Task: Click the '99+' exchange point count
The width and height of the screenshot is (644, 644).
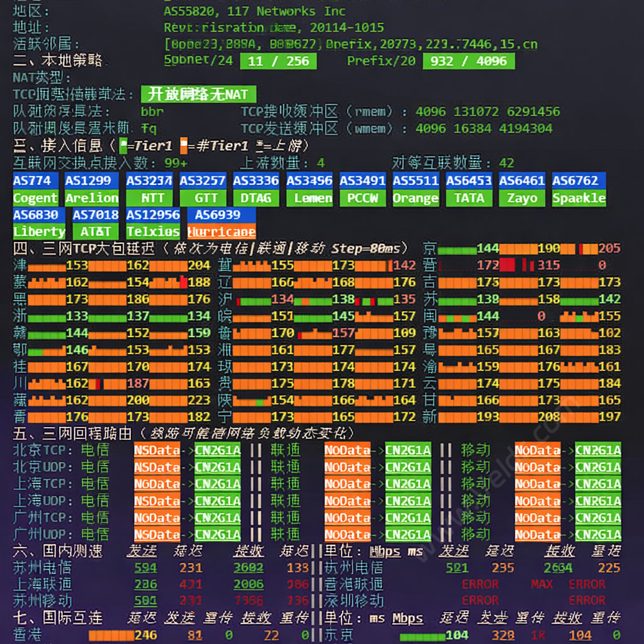Action: click(x=175, y=163)
